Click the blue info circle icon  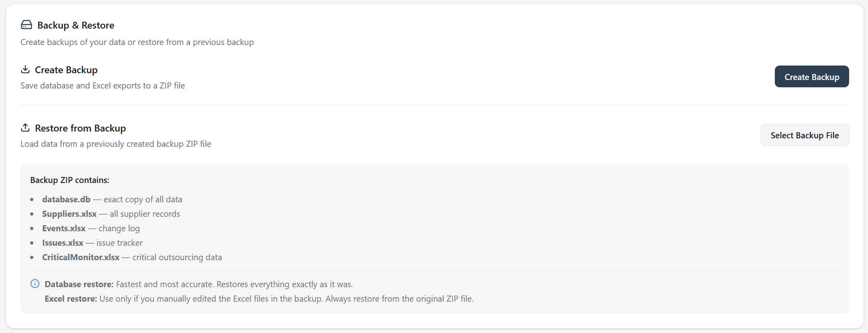(x=35, y=284)
